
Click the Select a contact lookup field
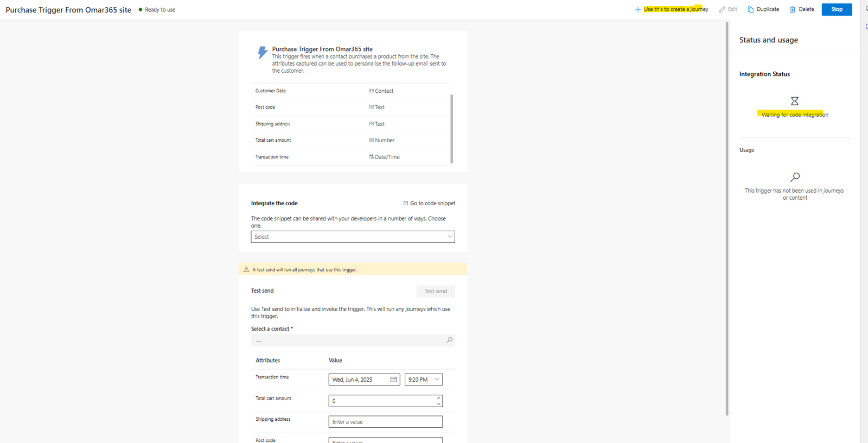(x=353, y=340)
